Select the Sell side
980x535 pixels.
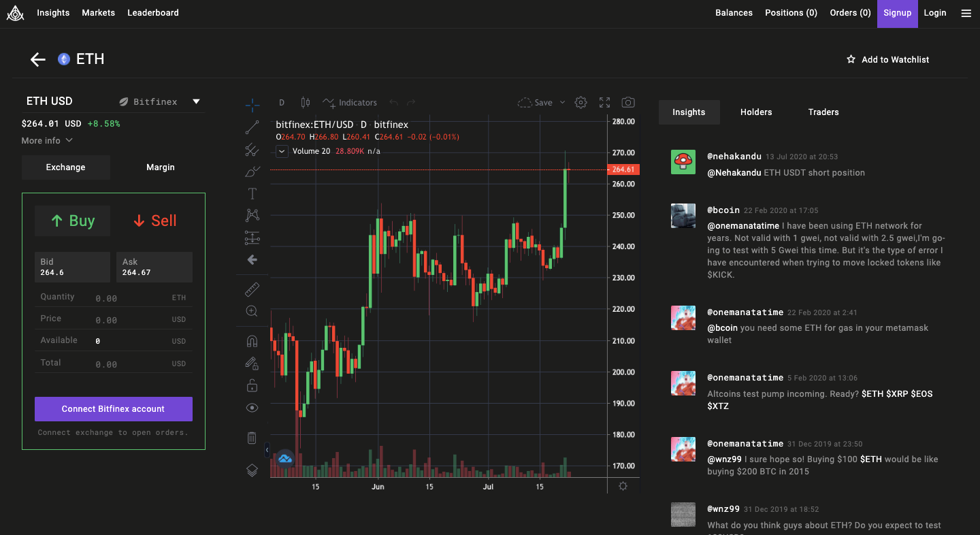point(154,221)
